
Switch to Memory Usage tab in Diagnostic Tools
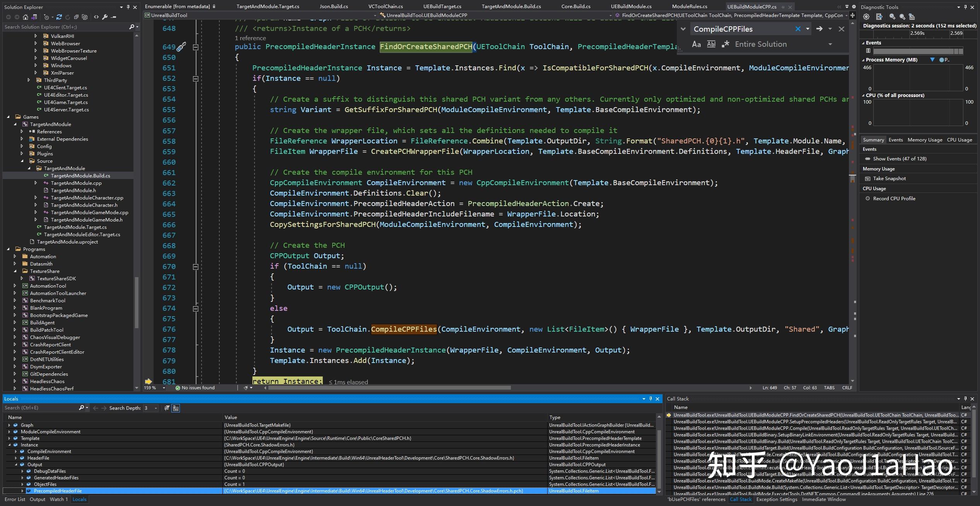click(925, 140)
